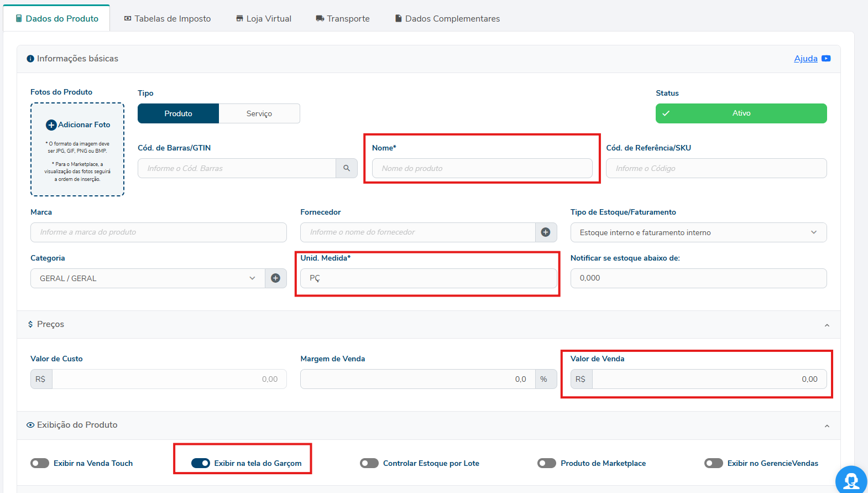Click the plus icon next to Categoria
Viewport: 868px width, 493px height.
[275, 278]
